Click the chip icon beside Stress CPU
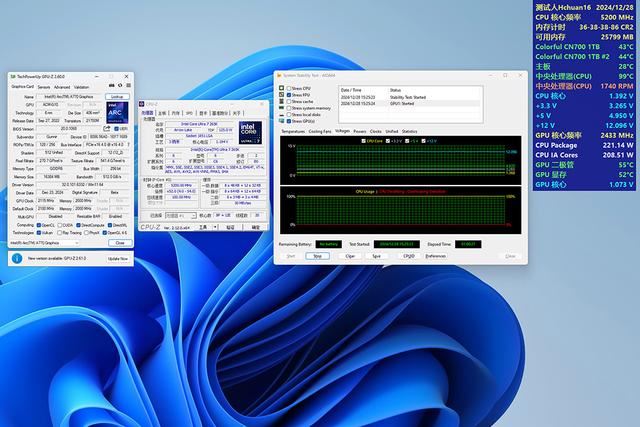The height and width of the screenshot is (427, 640). 282,88
